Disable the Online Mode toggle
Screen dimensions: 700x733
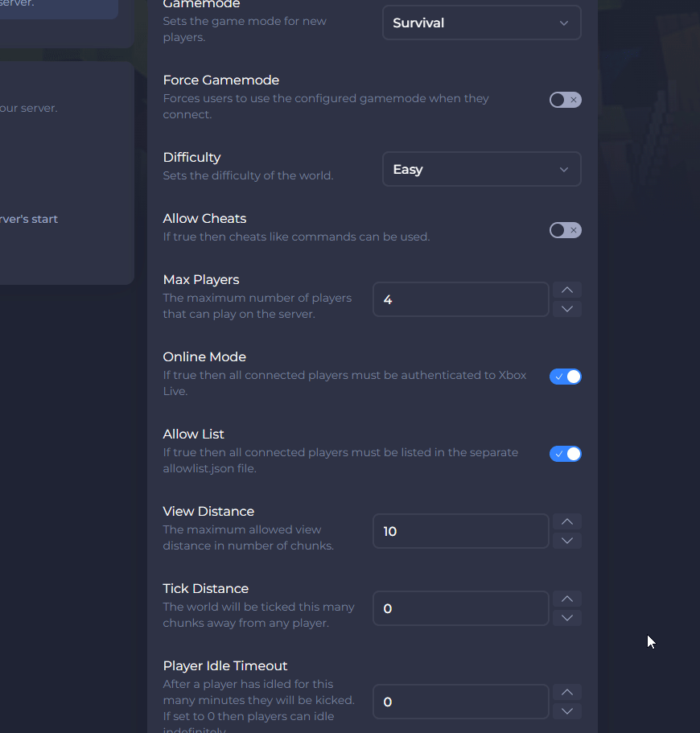[565, 377]
